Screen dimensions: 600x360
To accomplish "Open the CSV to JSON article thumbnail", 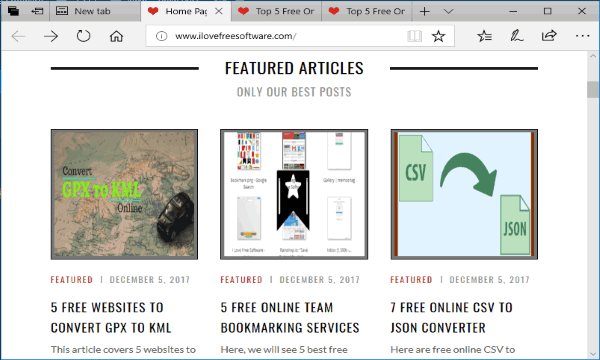I will [x=464, y=194].
